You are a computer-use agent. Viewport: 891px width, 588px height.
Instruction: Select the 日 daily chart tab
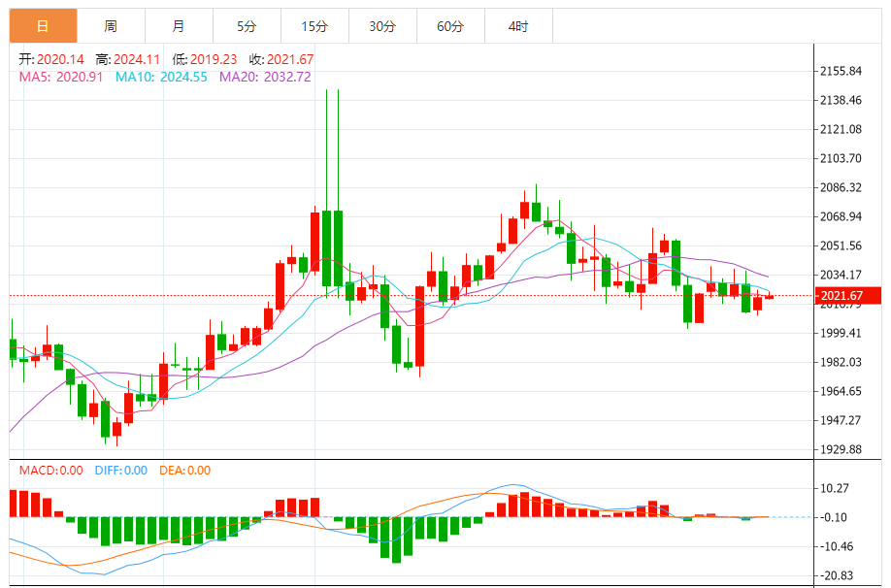coord(43,26)
